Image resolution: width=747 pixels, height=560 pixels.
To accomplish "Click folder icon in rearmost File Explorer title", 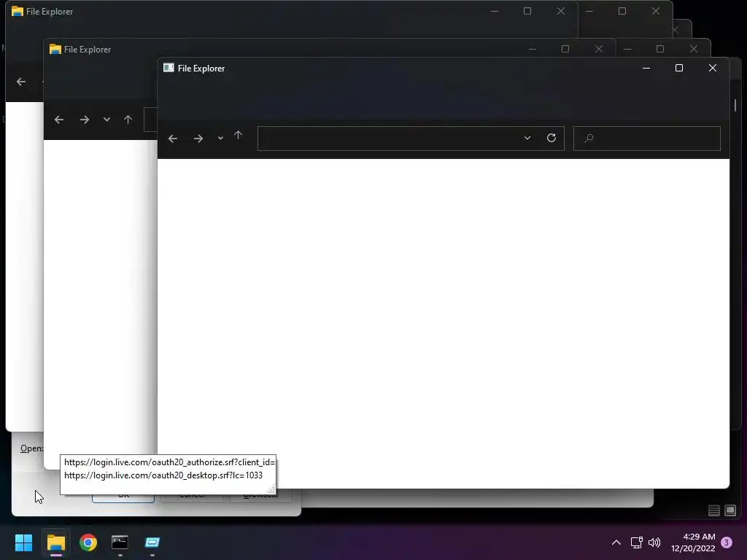I will [x=18, y=11].
